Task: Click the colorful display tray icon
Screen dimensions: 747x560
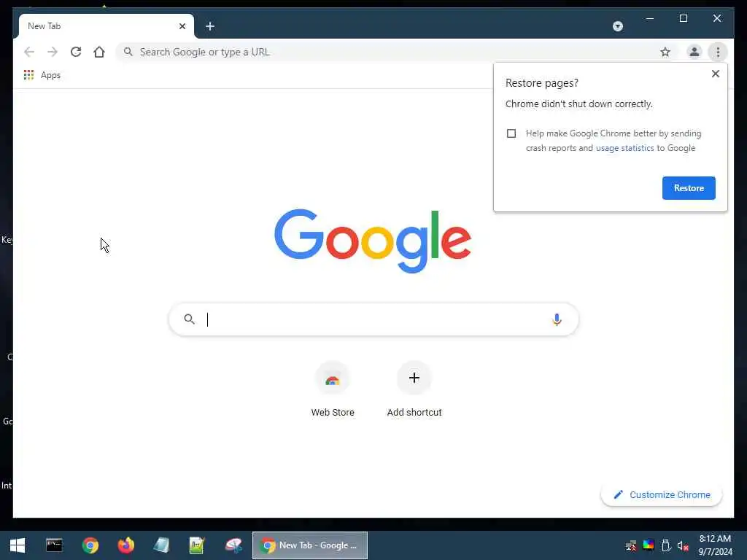Action: pyautogui.click(x=649, y=545)
